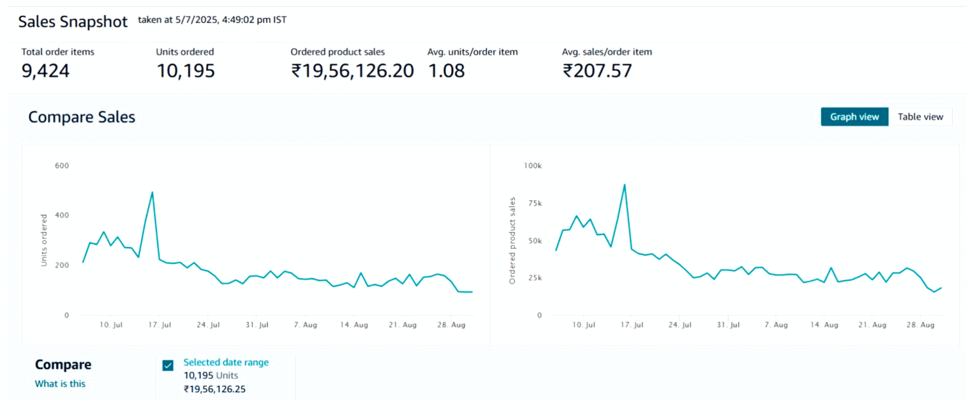Click the Avg. units/order item value 1.08
Image resolution: width=980 pixels, height=410 pixels.
pos(446,71)
